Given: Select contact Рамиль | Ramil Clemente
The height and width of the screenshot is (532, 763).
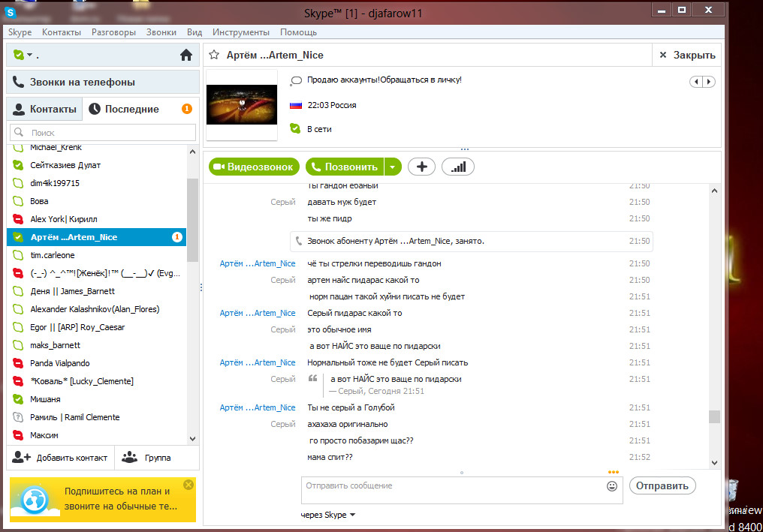Looking at the screenshot, I should click(96, 417).
